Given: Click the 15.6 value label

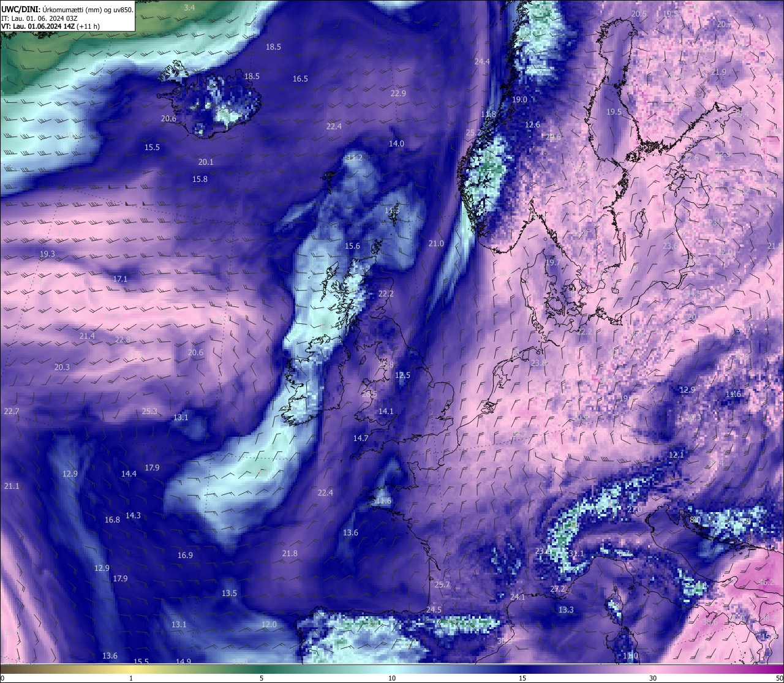Looking at the screenshot, I should (x=352, y=246).
